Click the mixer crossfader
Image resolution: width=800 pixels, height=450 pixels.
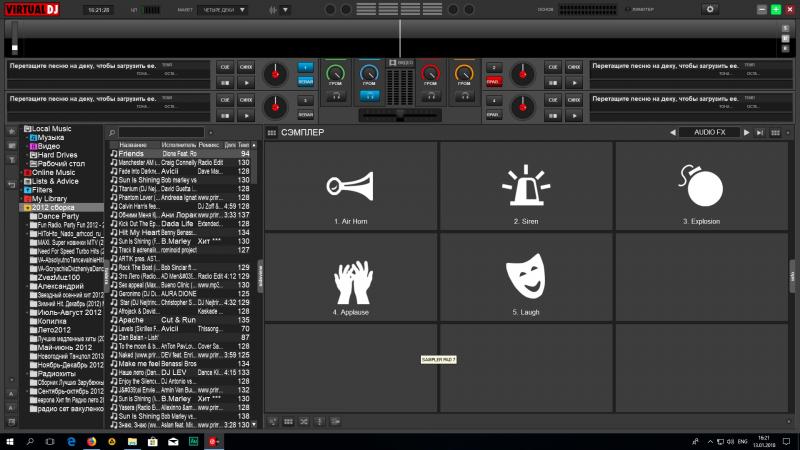click(x=401, y=116)
